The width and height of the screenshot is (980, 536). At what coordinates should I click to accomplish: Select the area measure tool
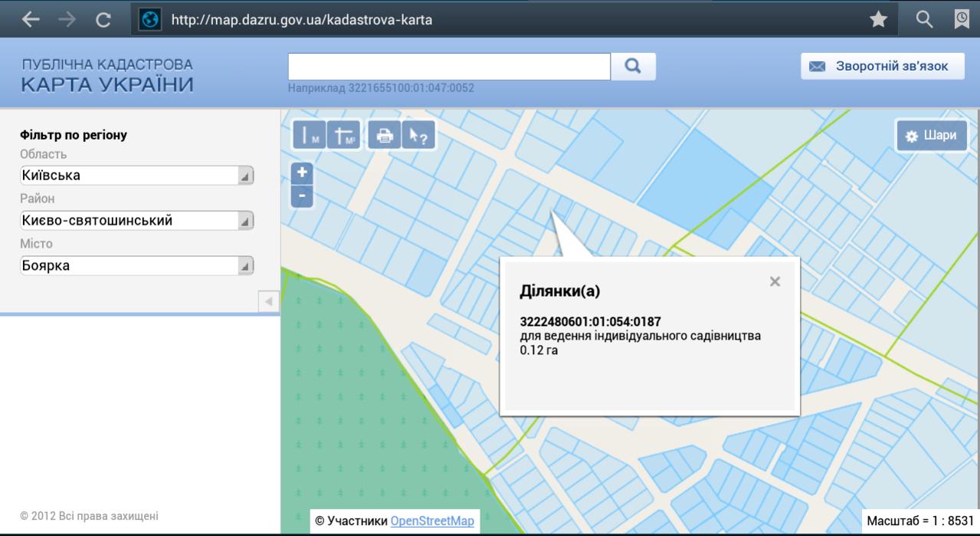tap(343, 136)
